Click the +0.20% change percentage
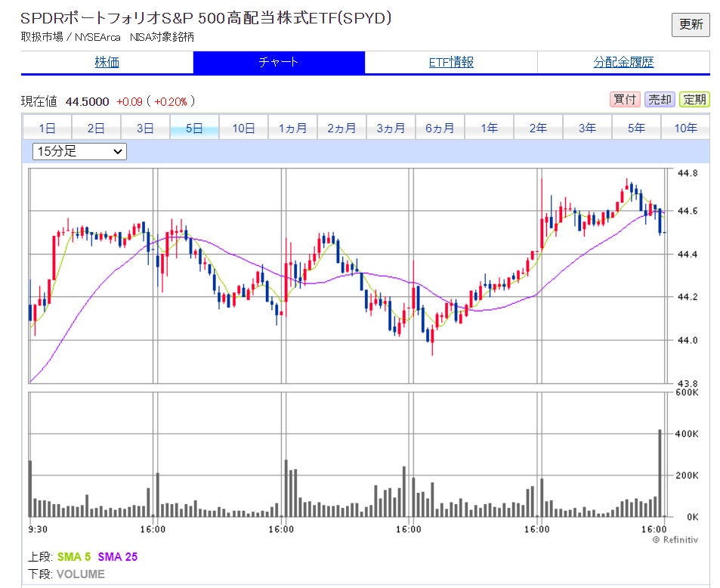 (x=171, y=101)
